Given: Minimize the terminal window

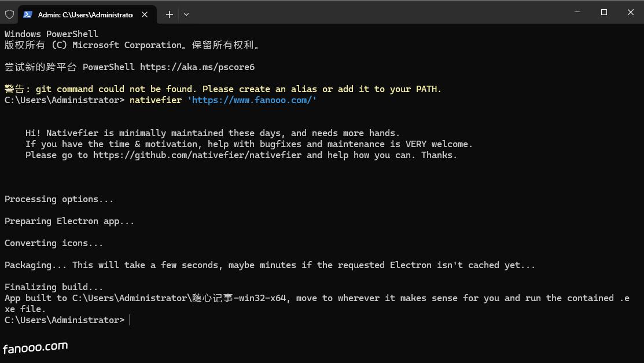Looking at the screenshot, I should 577,12.
